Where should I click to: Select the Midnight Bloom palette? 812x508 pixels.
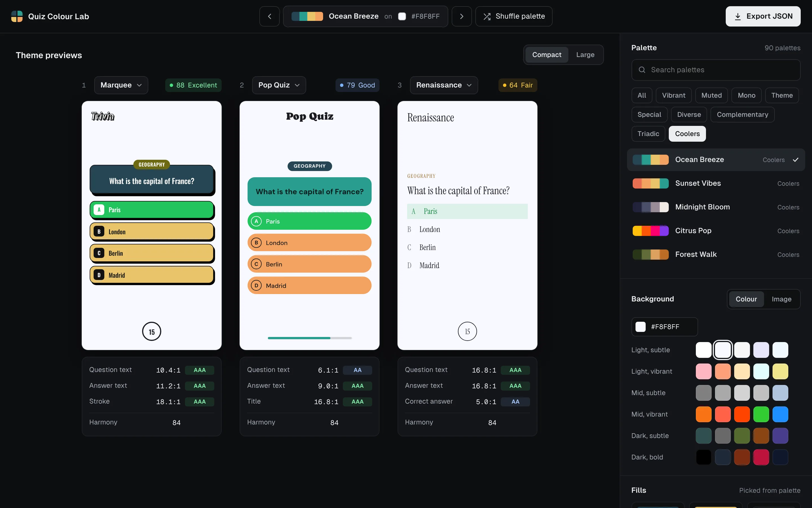tap(716, 207)
